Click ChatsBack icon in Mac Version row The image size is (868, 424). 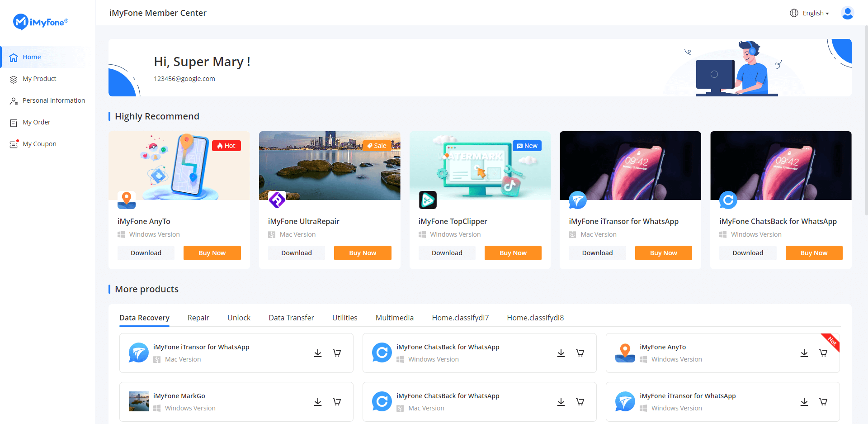click(x=382, y=401)
